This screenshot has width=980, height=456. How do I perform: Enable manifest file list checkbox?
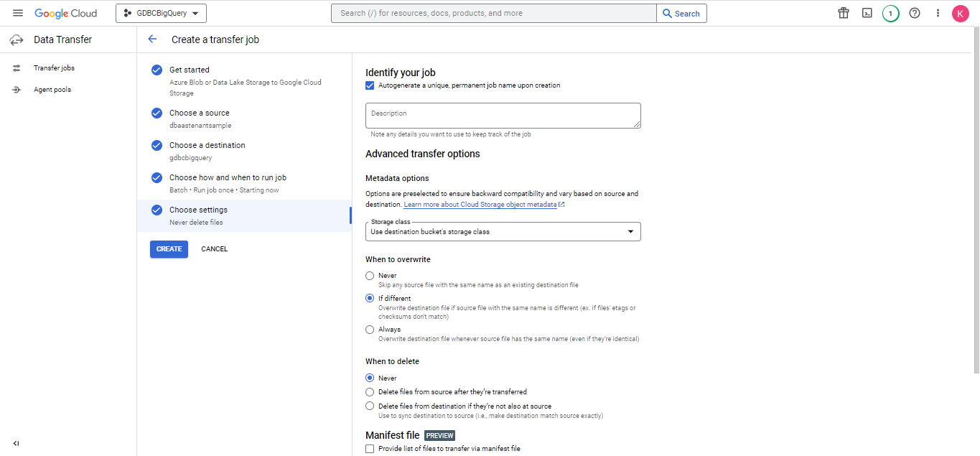click(x=370, y=449)
